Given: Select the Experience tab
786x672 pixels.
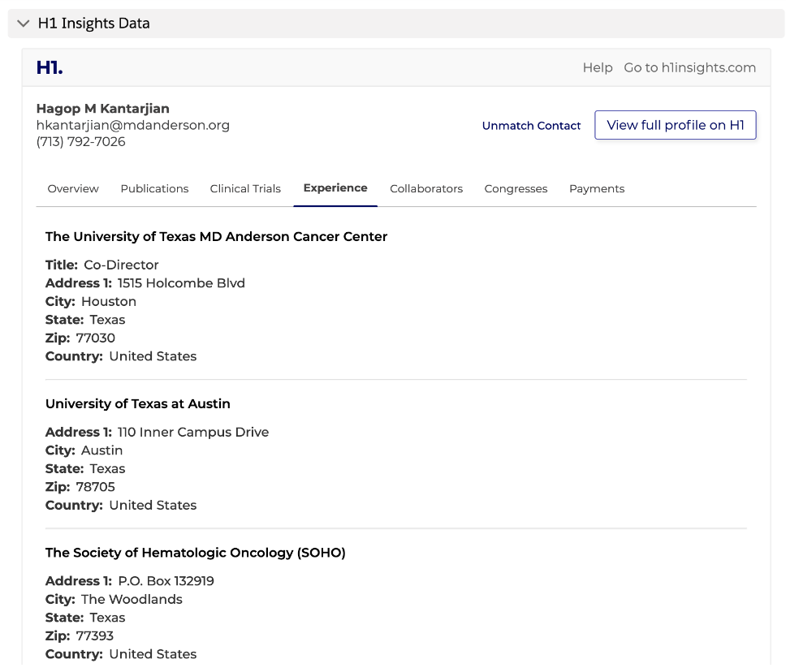Looking at the screenshot, I should pos(335,188).
